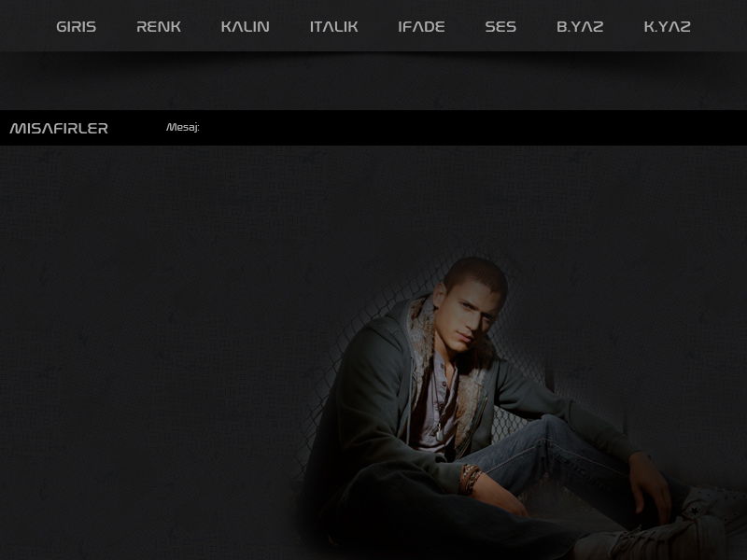The height and width of the screenshot is (560, 747).
Task: Select K.YAZ option in top bar
Action: coord(667,26)
